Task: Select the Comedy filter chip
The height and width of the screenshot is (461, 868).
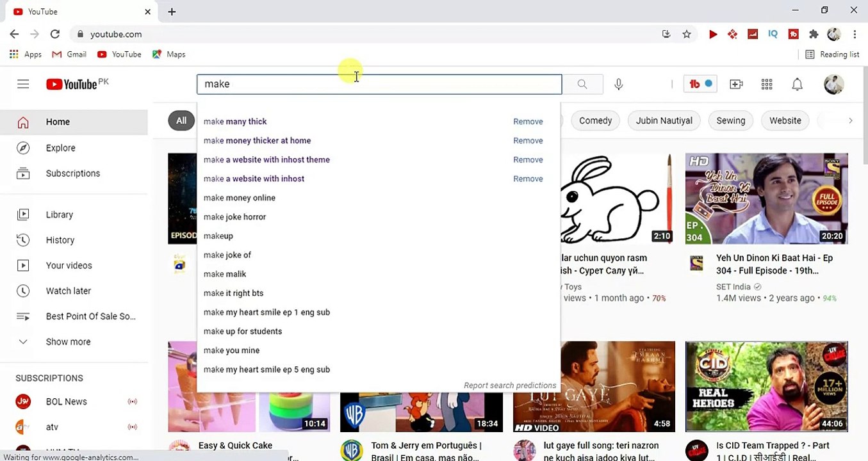Action: (596, 120)
